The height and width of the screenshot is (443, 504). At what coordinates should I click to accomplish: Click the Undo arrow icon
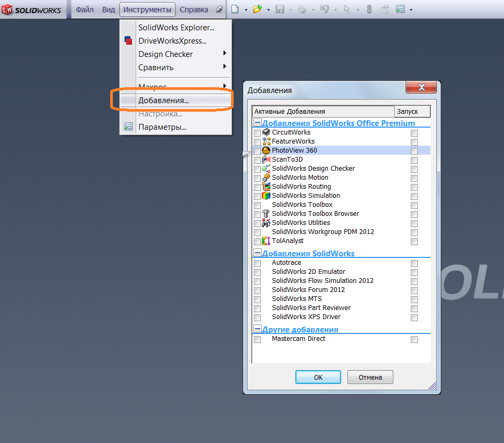click(x=325, y=10)
